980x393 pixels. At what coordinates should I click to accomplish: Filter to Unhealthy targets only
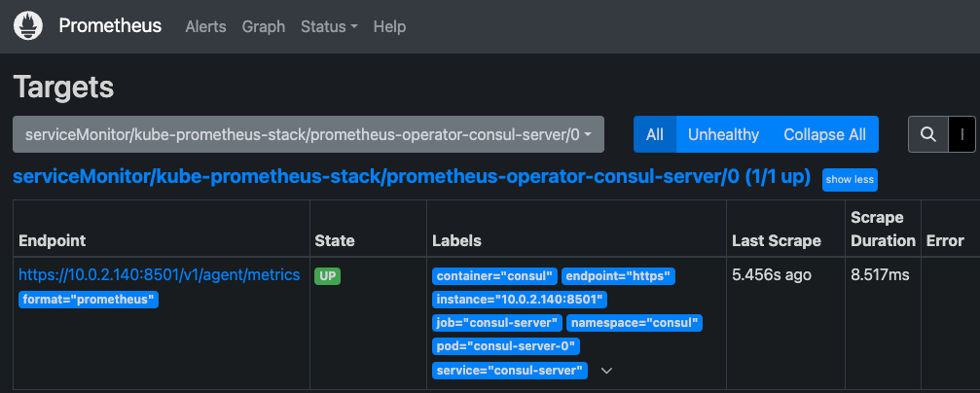coord(723,134)
